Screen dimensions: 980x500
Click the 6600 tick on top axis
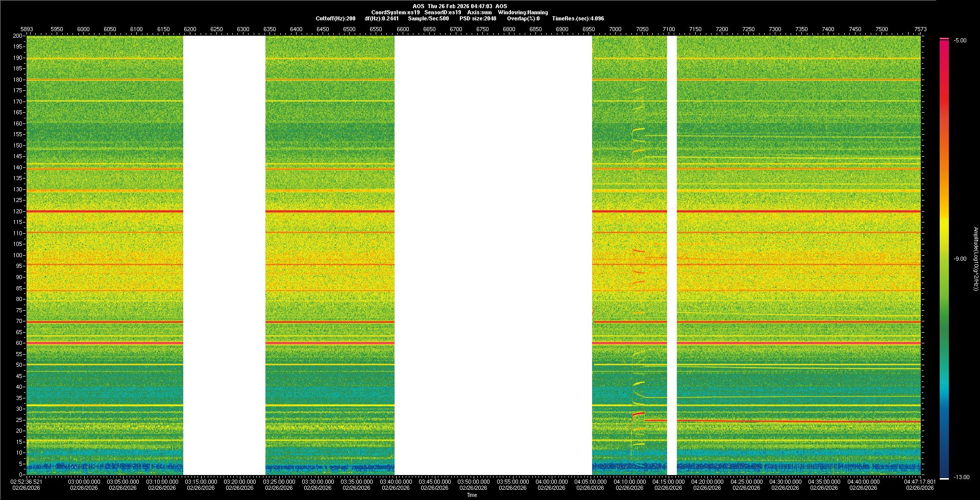[x=403, y=29]
